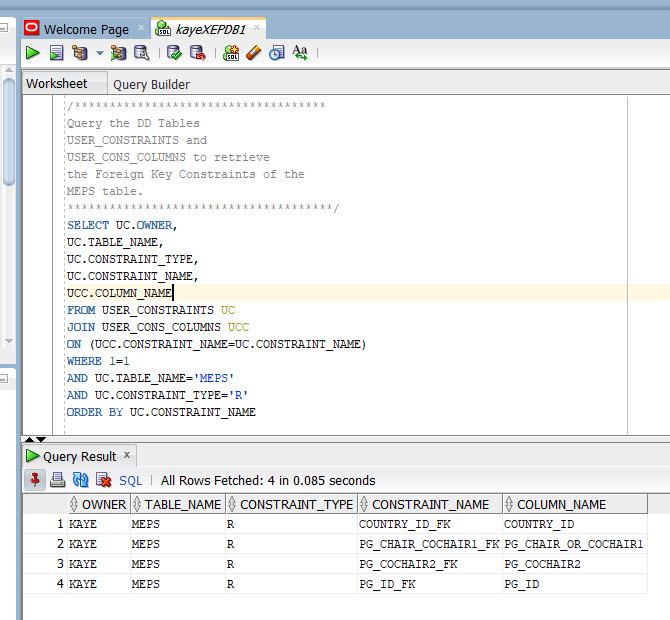Image resolution: width=670 pixels, height=620 pixels.
Task: Select PG_CHAIR_COCHAIR1_FK cell
Action: tap(430, 544)
